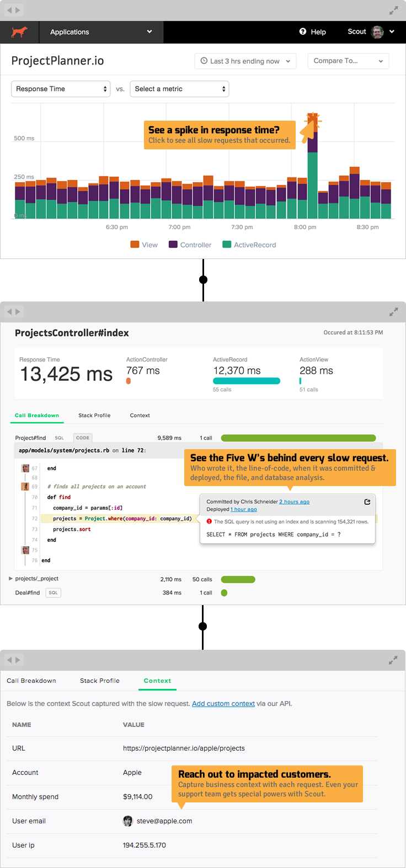Open the Add custom context link

223,704
